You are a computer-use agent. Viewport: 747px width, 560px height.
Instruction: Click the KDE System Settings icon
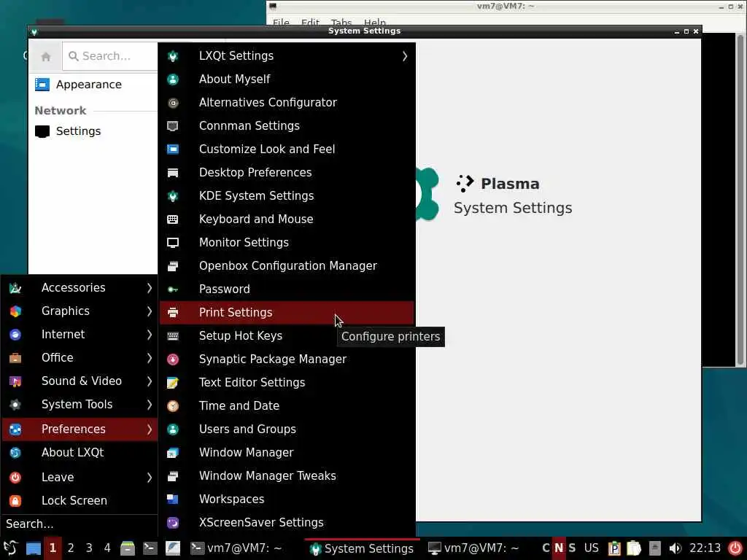pyautogui.click(x=173, y=195)
